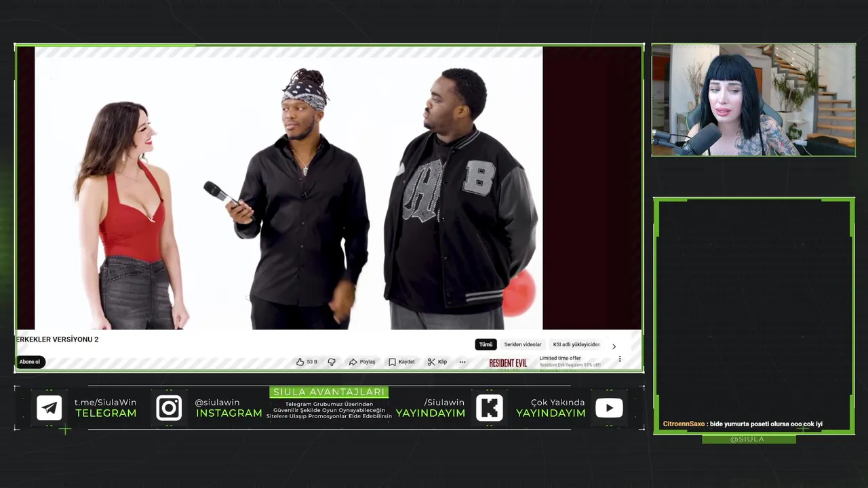The width and height of the screenshot is (868, 488).
Task: Click the Kick K logo icon
Action: [490, 408]
